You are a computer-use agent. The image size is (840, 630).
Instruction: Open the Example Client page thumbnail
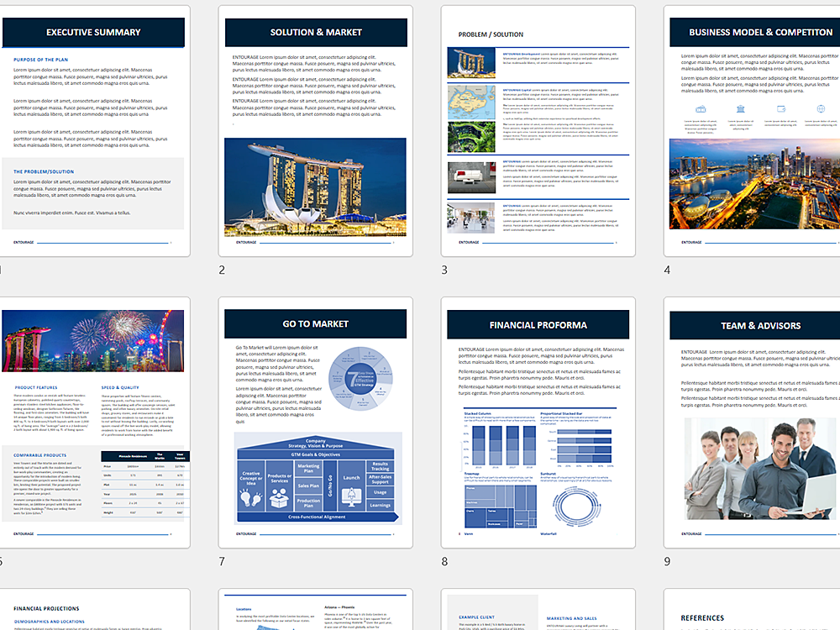(x=538, y=610)
